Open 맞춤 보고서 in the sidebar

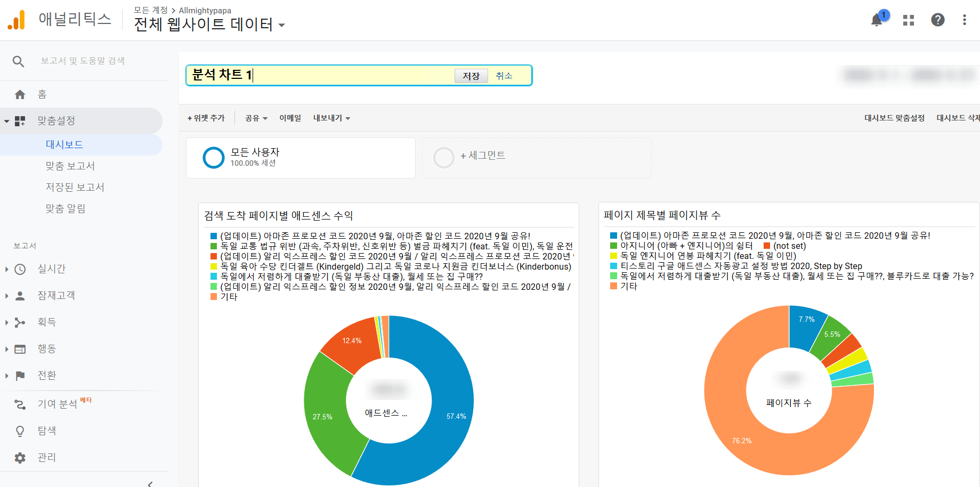click(x=70, y=166)
